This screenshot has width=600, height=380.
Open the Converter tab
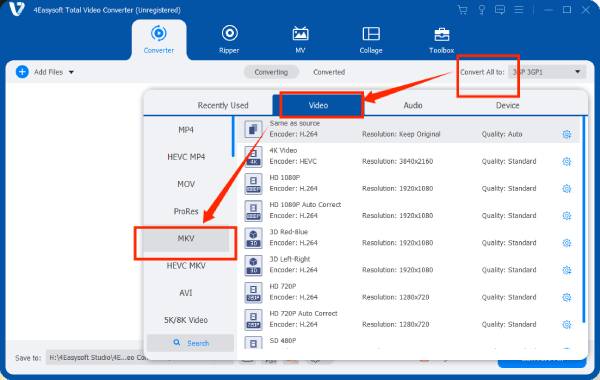[159, 39]
